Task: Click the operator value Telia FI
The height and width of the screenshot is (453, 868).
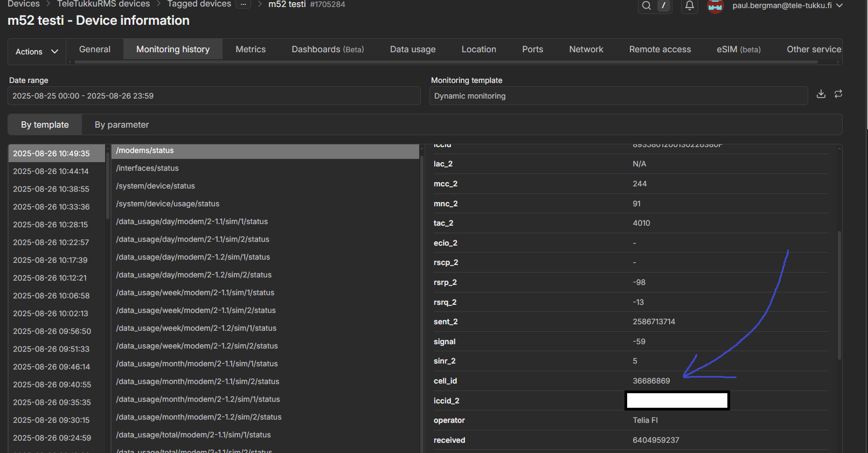Action: click(645, 420)
